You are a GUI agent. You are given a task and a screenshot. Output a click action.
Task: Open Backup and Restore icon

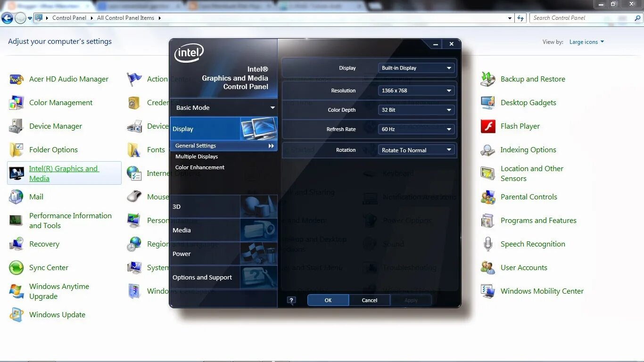[x=488, y=79]
